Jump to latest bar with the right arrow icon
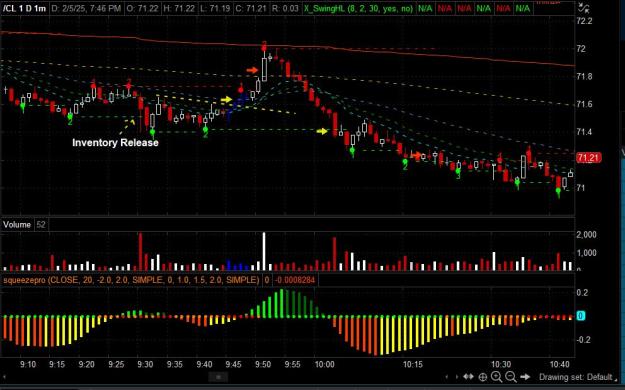This screenshot has height=390, width=625. tap(525, 376)
